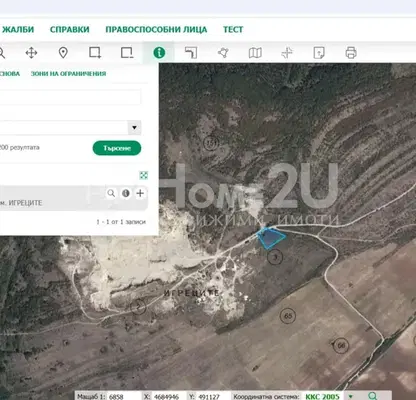416x400 pixels.
Task: Click the search text input field
Action: 70,97
